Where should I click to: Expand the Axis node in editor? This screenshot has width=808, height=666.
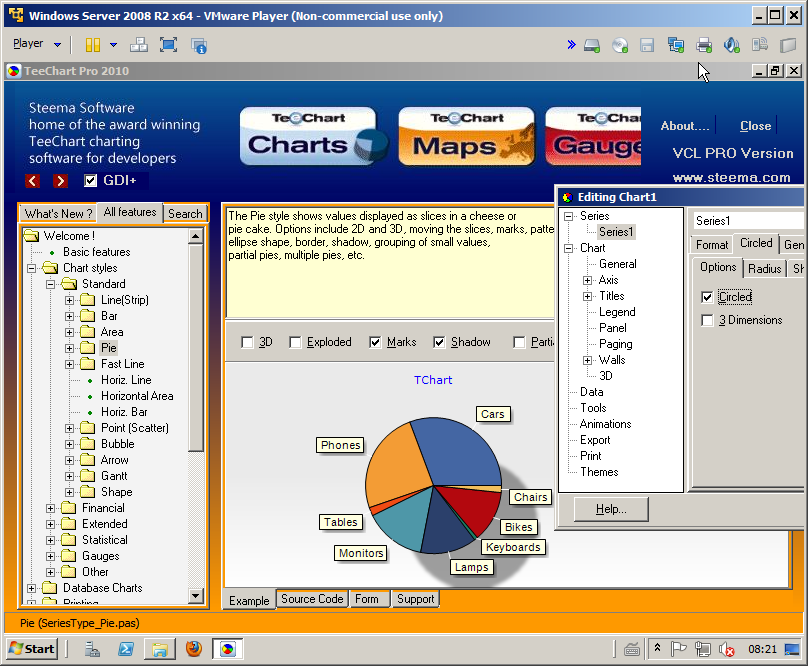(587, 280)
